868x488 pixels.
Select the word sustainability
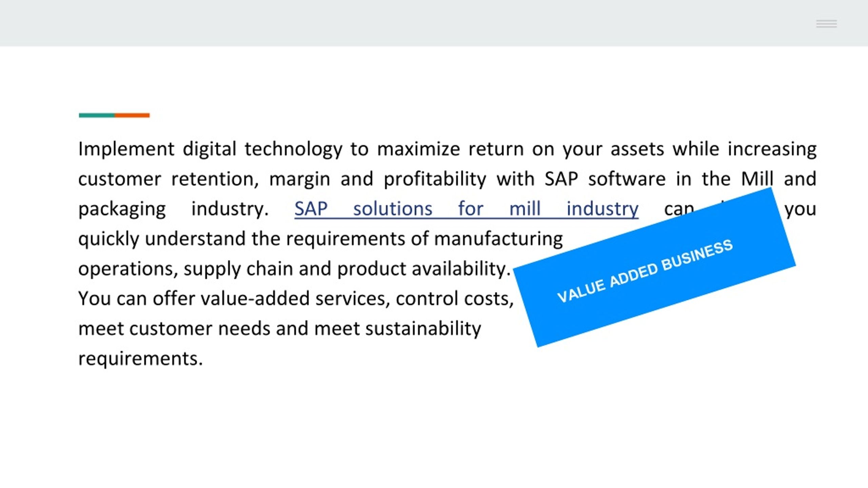pyautogui.click(x=423, y=329)
